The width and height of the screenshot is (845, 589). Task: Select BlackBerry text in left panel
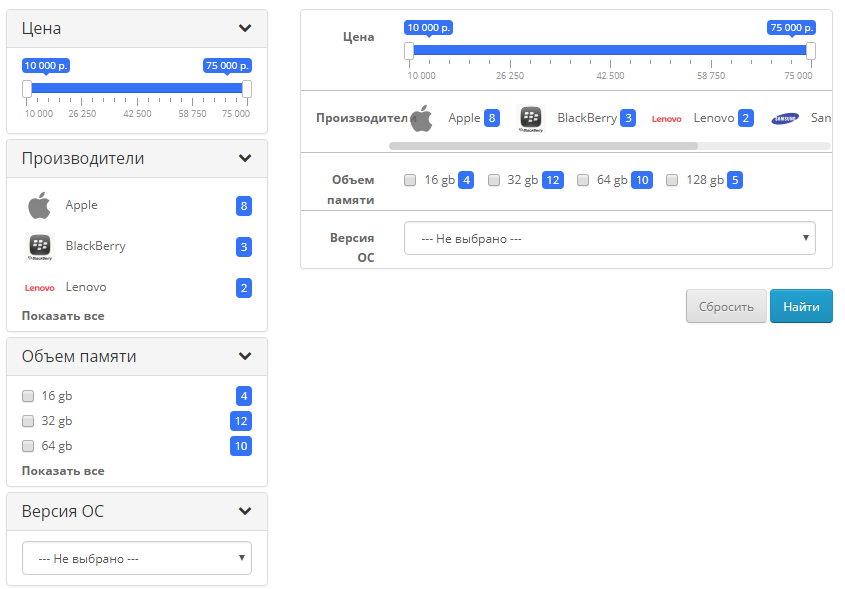95,246
